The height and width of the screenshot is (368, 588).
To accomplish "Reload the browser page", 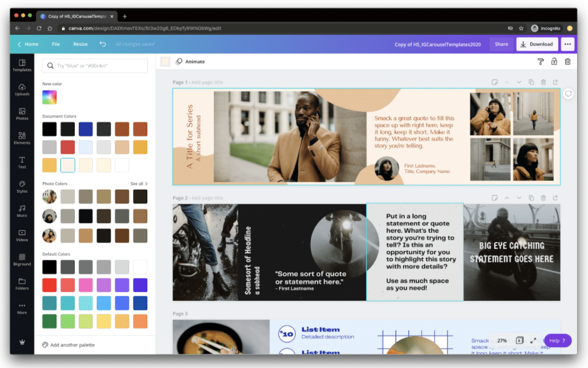I will (39, 28).
